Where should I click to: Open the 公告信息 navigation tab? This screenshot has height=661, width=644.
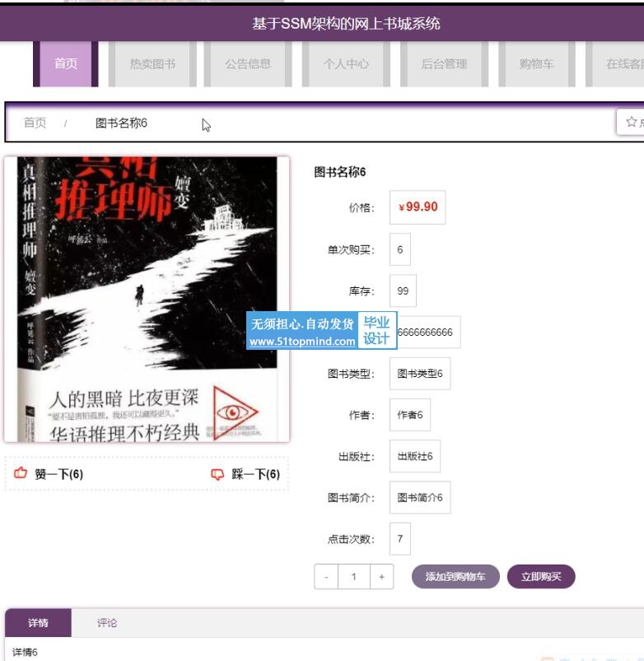(x=248, y=63)
